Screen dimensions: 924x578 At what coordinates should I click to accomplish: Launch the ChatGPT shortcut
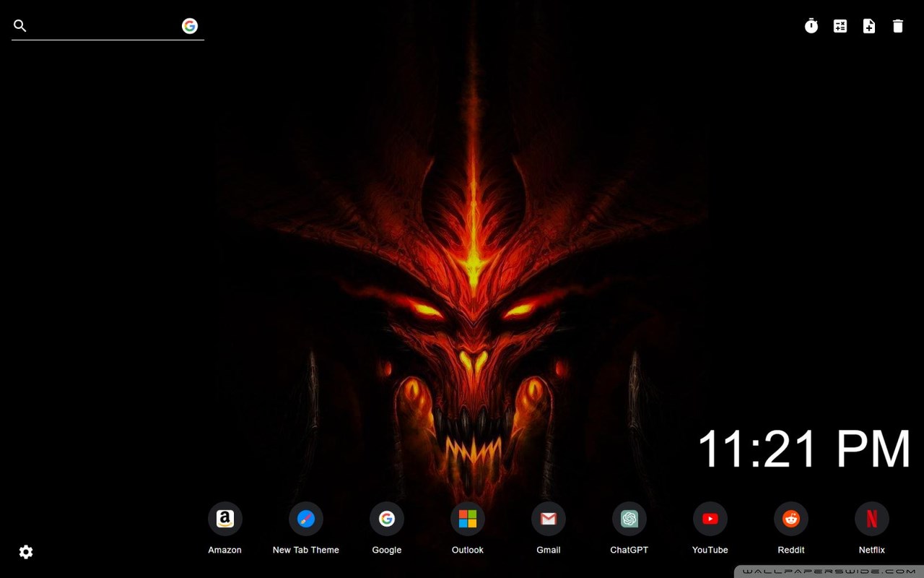[629, 519]
